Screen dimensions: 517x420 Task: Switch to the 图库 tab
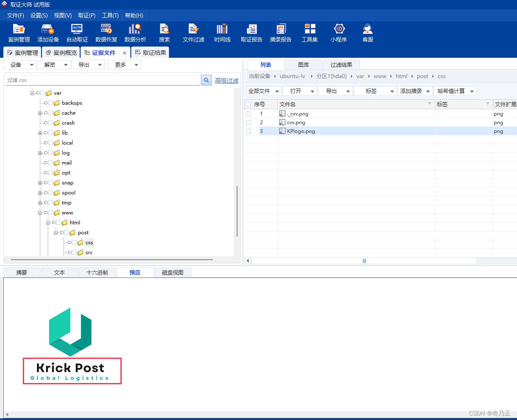pyautogui.click(x=304, y=65)
